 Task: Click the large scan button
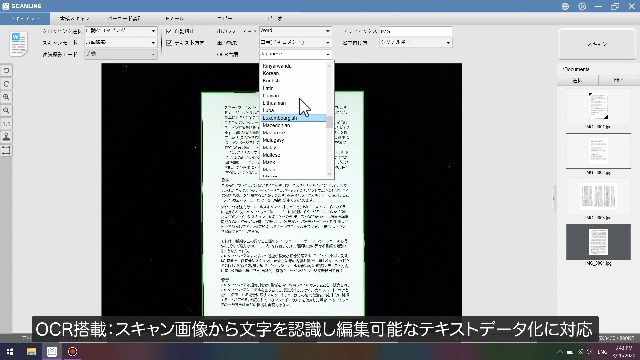coord(597,44)
